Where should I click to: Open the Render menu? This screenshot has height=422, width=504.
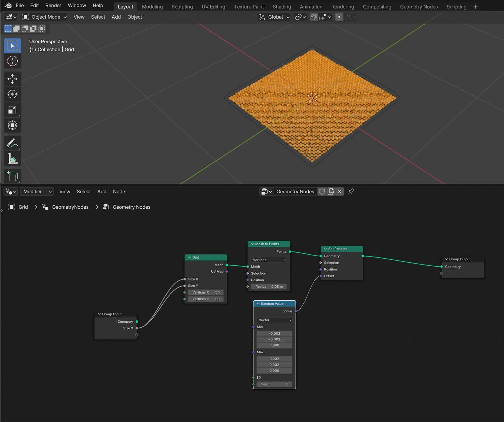click(x=53, y=5)
